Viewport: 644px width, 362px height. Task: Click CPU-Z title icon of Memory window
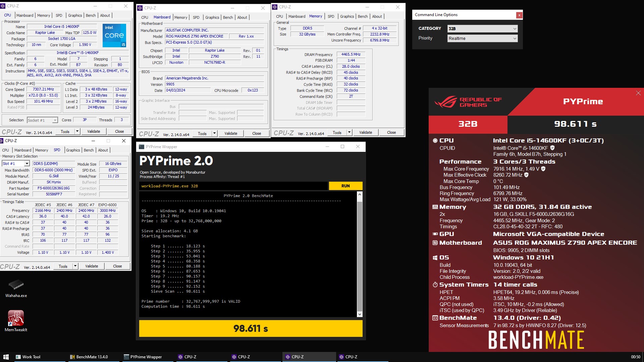275,7
